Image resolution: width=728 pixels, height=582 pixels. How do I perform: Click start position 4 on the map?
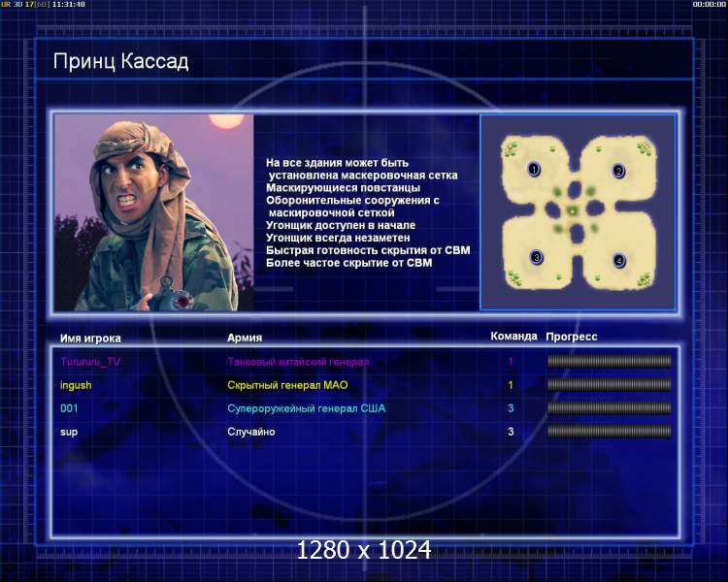(x=619, y=260)
